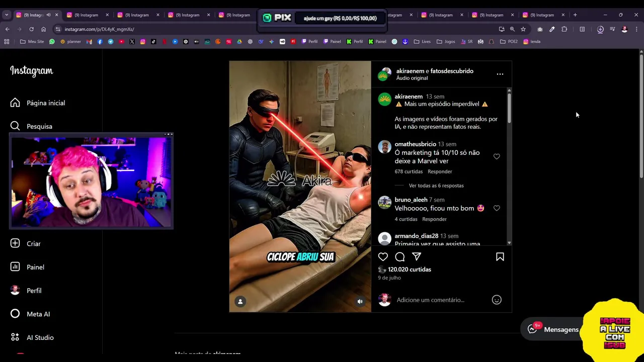Screen dimensions: 644x362
Task: Open the Facebook bookmark icon
Action: pyautogui.click(x=100, y=42)
